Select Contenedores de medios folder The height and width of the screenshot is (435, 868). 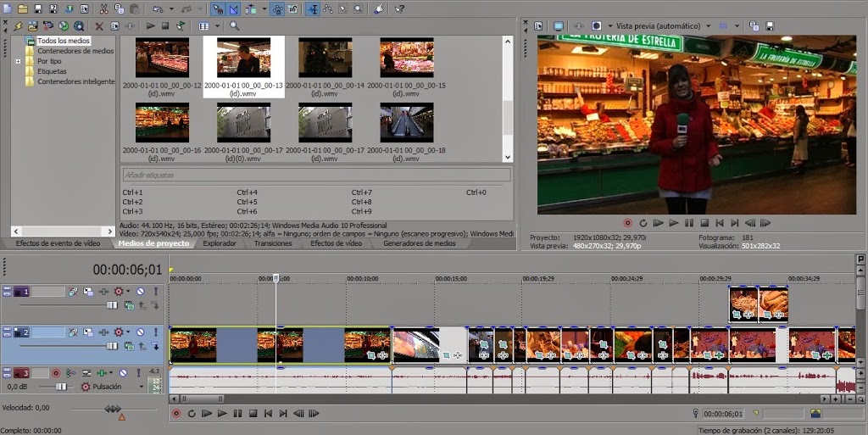pyautogui.click(x=75, y=51)
